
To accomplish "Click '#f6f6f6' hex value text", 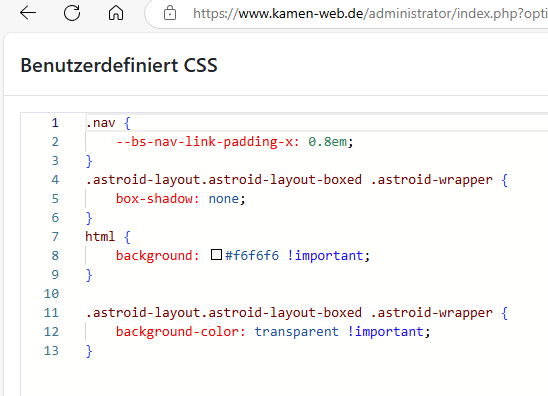I will (x=252, y=256).
